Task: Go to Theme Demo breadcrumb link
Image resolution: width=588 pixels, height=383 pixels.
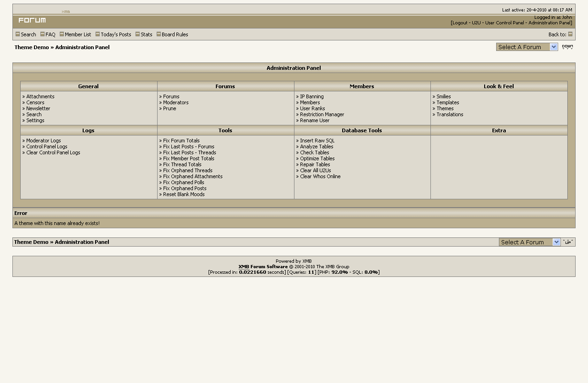Action: [31, 47]
